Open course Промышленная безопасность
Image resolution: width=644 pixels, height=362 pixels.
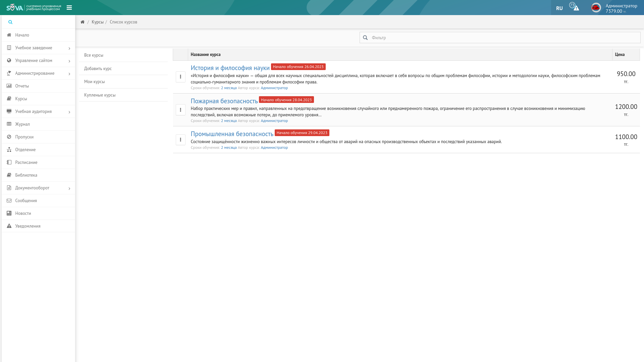232,134
